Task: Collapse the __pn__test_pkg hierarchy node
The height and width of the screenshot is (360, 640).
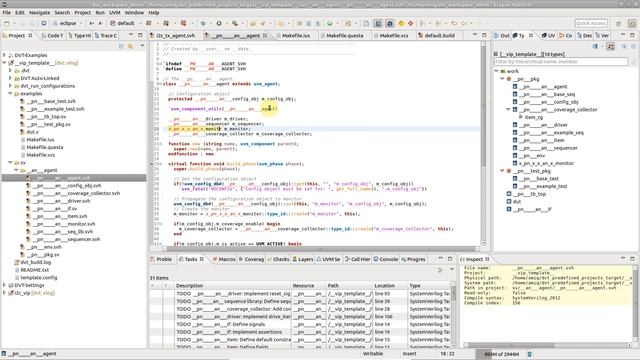Action: [502, 171]
